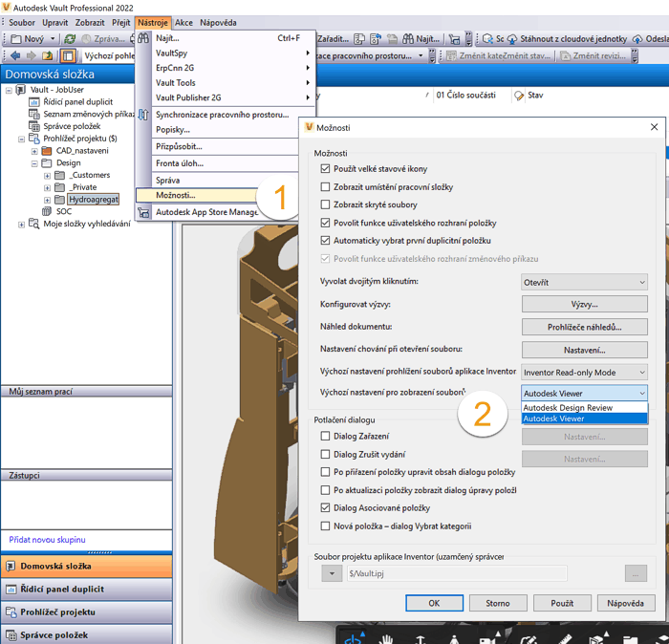Expand the _Customers folder node

48,175
